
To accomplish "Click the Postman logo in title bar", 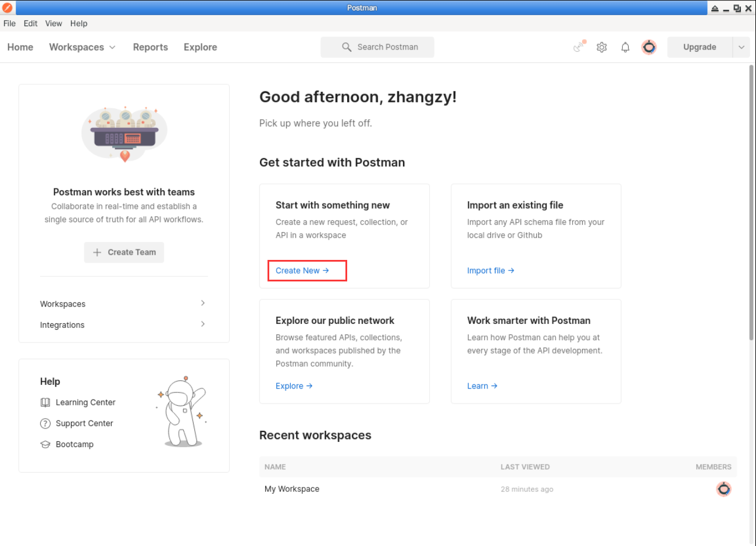I will pyautogui.click(x=8, y=8).
